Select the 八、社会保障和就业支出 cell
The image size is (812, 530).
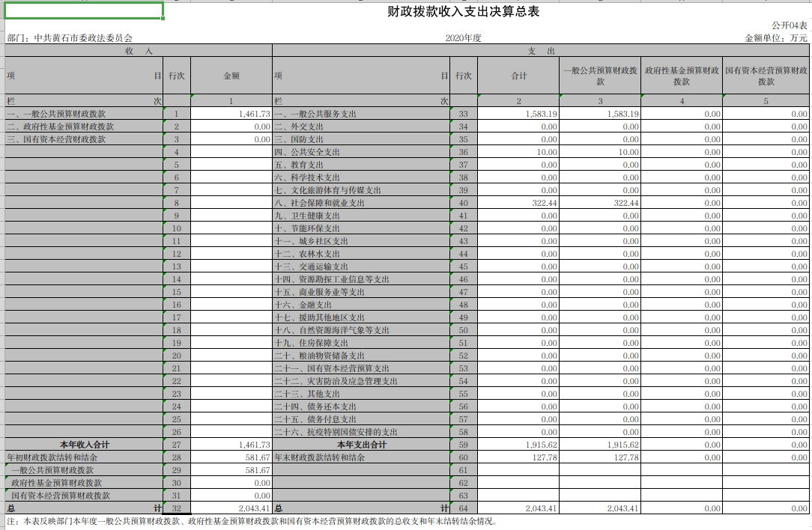tap(362, 203)
